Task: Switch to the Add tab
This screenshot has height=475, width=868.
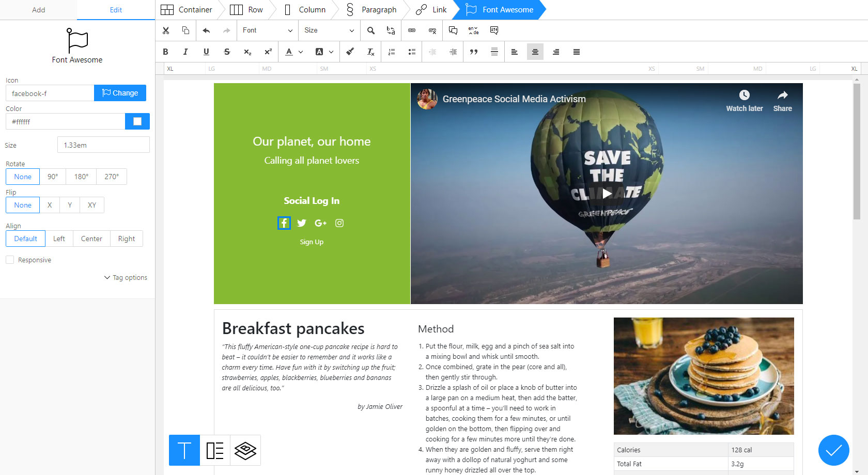Action: (39, 10)
